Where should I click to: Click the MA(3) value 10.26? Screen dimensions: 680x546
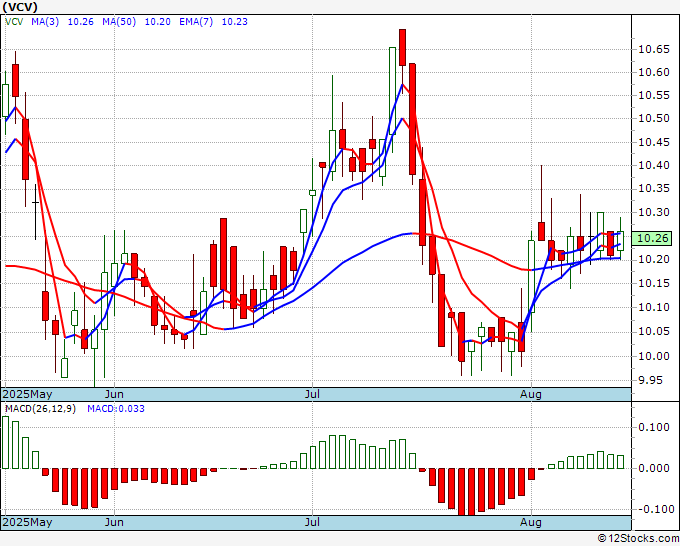click(x=81, y=22)
